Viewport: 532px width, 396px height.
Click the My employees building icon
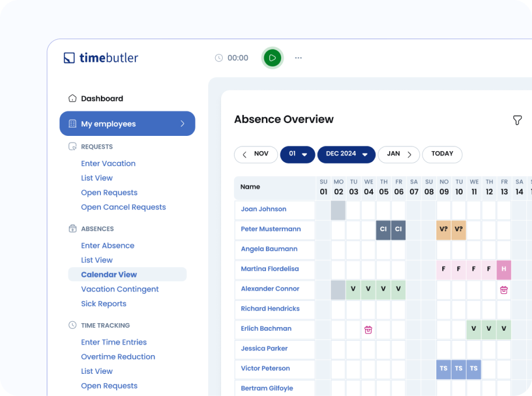click(x=72, y=124)
